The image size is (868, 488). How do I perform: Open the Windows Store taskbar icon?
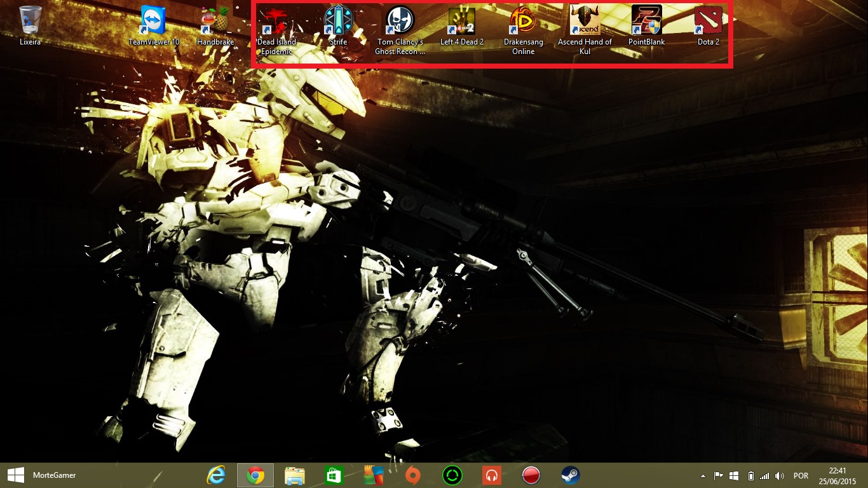pyautogui.click(x=334, y=475)
